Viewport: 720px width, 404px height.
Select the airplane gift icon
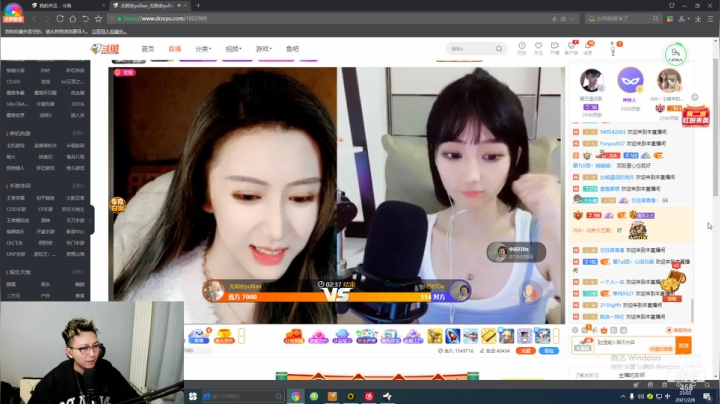click(471, 336)
